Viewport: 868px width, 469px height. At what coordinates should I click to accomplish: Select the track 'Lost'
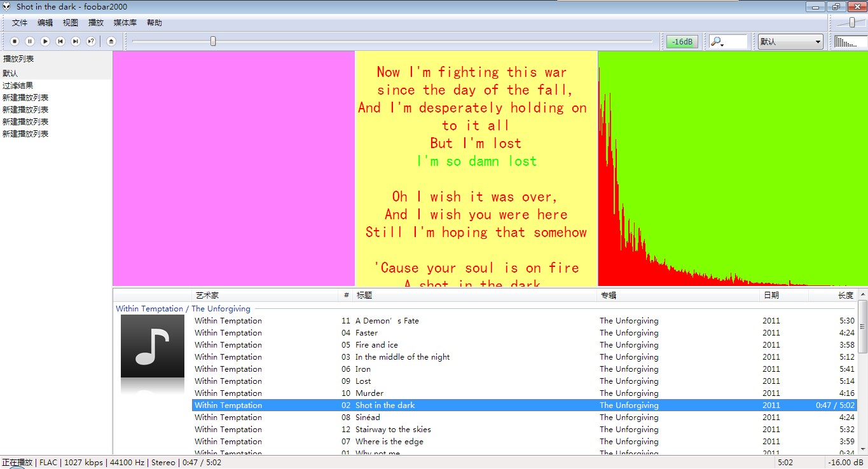(x=525, y=381)
